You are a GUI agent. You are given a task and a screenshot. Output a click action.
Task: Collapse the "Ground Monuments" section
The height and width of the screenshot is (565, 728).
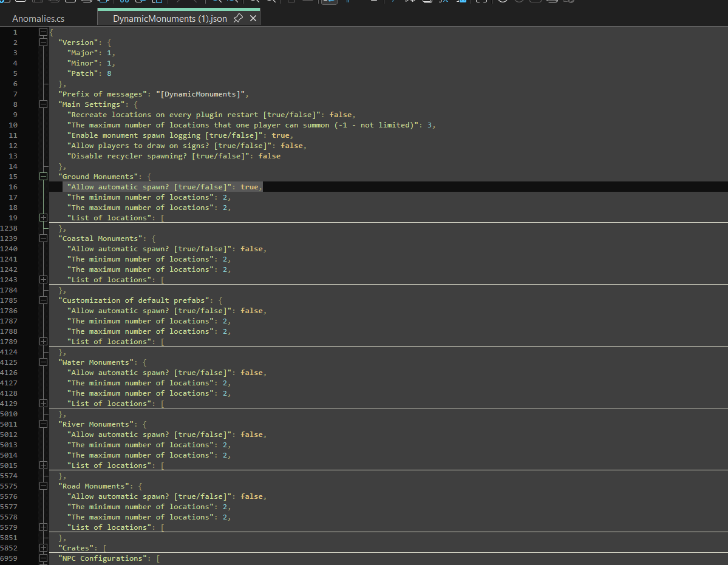[43, 177]
